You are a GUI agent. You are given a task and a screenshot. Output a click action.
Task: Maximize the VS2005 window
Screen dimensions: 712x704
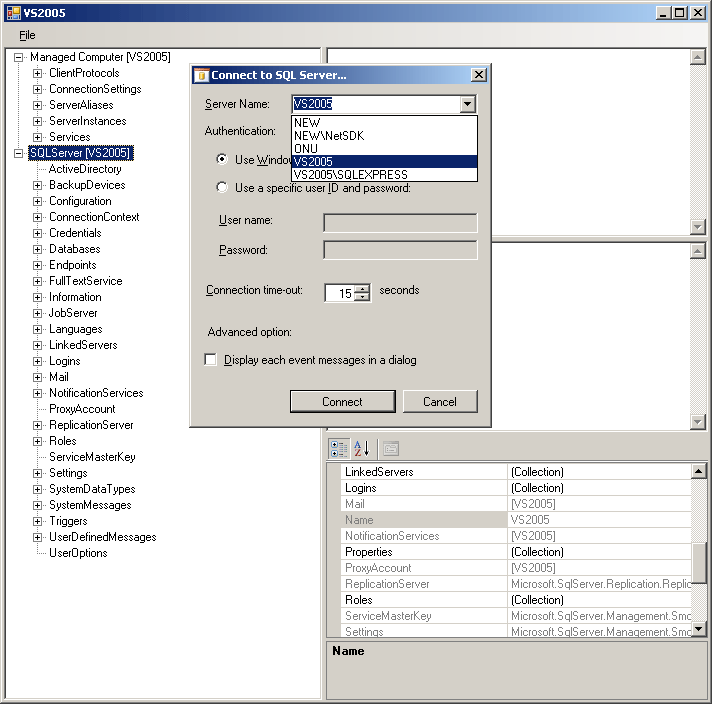tap(680, 13)
